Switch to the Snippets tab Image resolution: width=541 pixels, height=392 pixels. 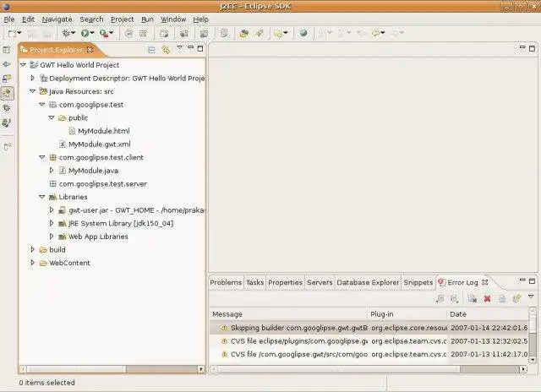[418, 282]
